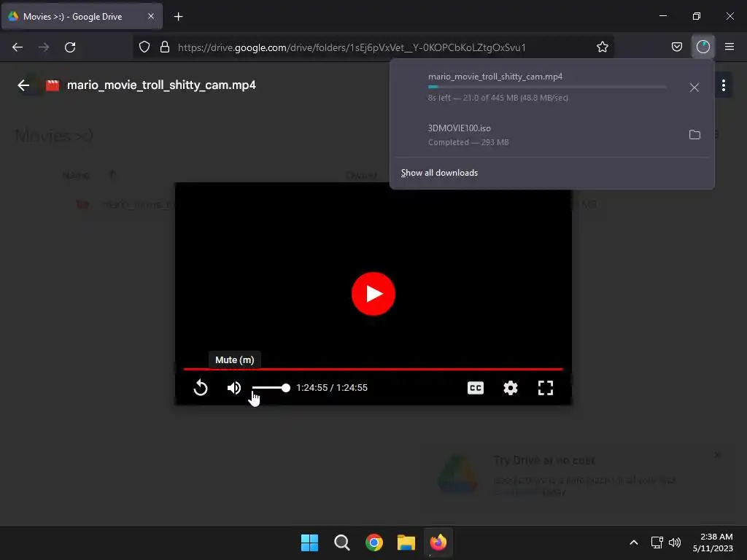The image size is (747, 560).
Task: Navigate forward in browser
Action: click(44, 47)
